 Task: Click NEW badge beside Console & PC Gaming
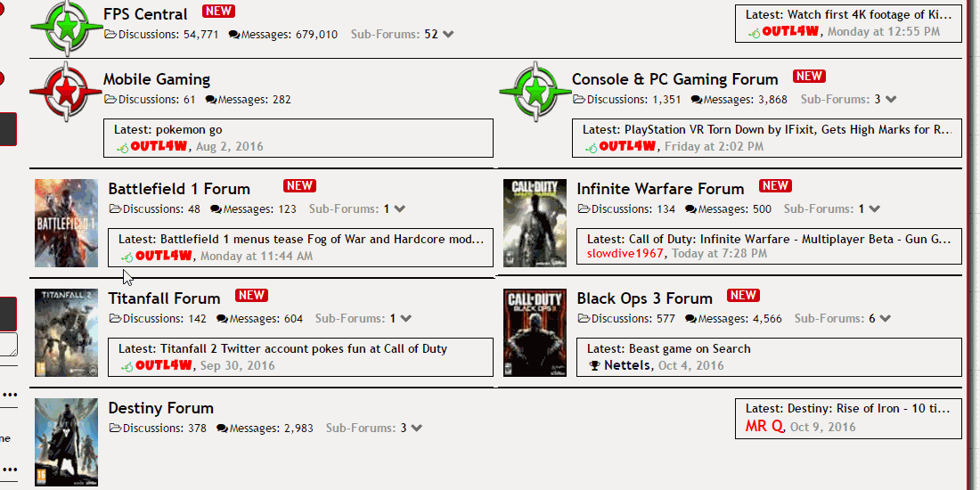click(x=809, y=77)
